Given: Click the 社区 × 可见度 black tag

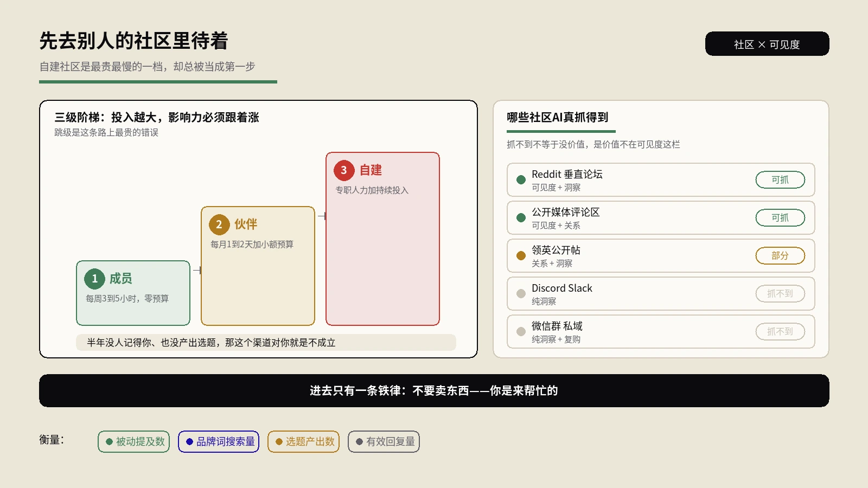Looking at the screenshot, I should (767, 44).
